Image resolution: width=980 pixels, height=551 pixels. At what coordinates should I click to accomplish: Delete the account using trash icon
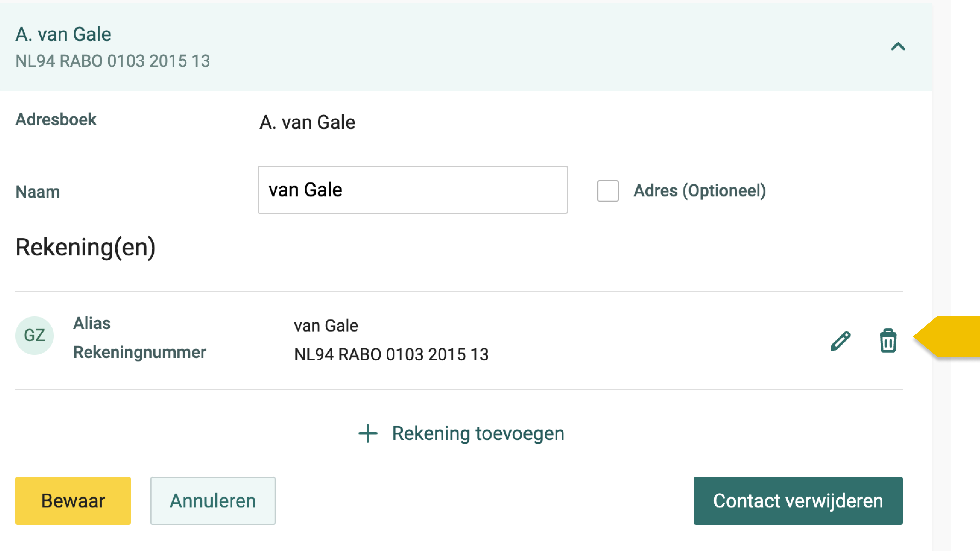[888, 341]
